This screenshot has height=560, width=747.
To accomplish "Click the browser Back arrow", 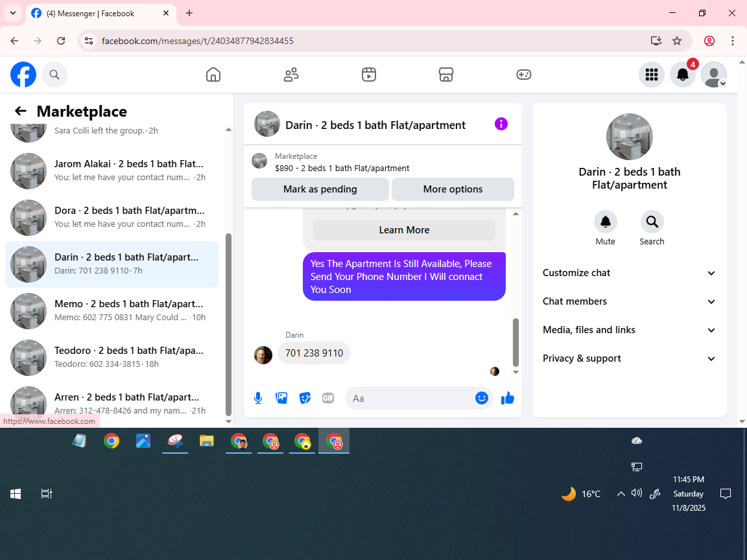I will 14,41.
